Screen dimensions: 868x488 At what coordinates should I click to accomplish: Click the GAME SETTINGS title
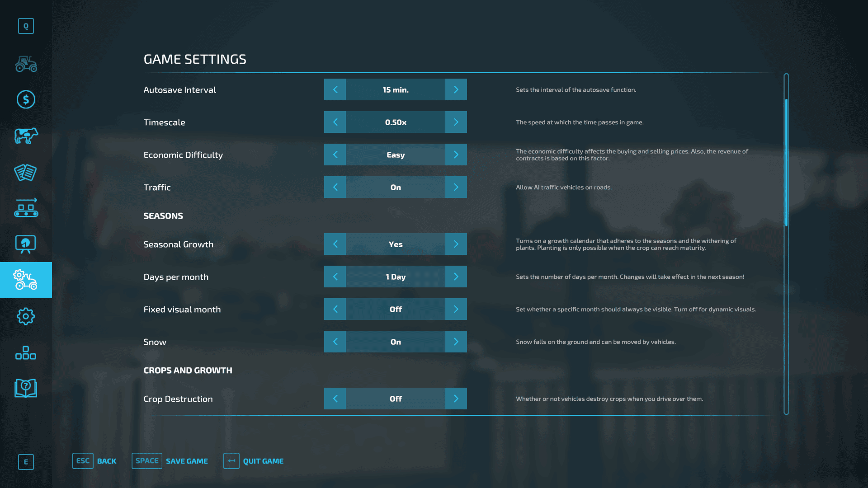pos(195,59)
